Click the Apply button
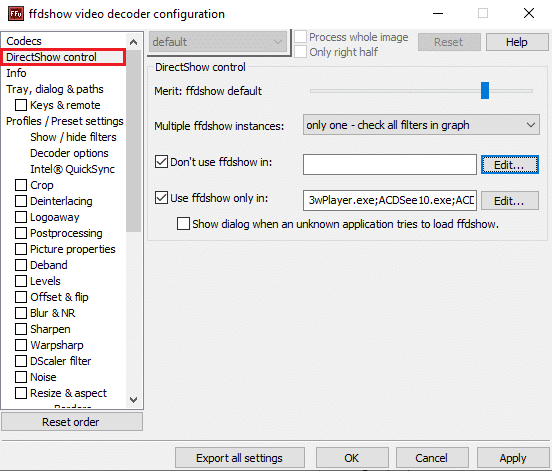This screenshot has height=471, width=552. pyautogui.click(x=513, y=458)
